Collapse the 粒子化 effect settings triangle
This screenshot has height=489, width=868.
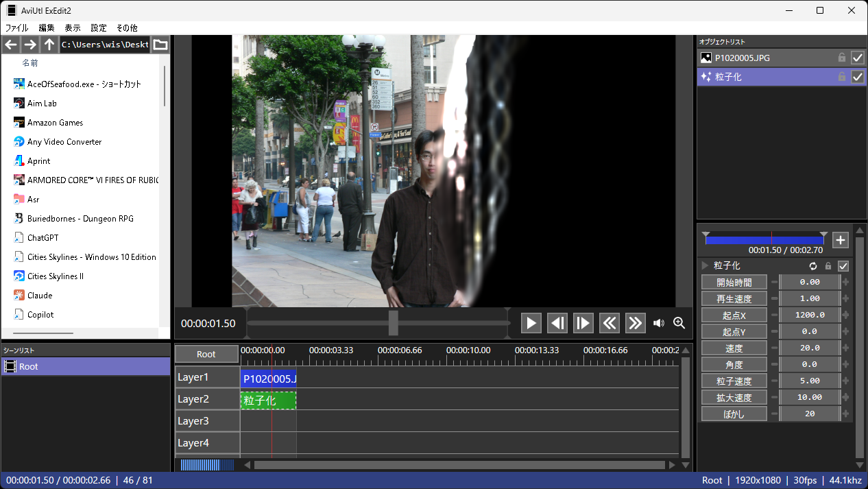[704, 265]
